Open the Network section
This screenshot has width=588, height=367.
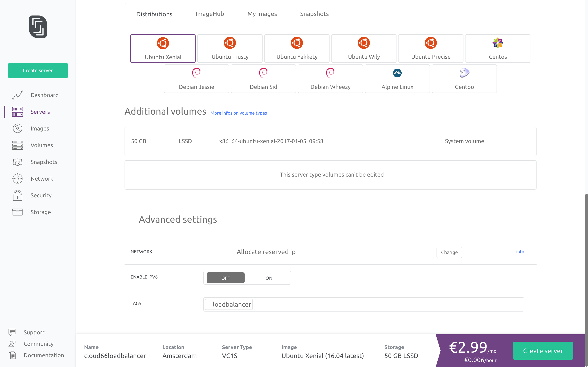click(42, 178)
